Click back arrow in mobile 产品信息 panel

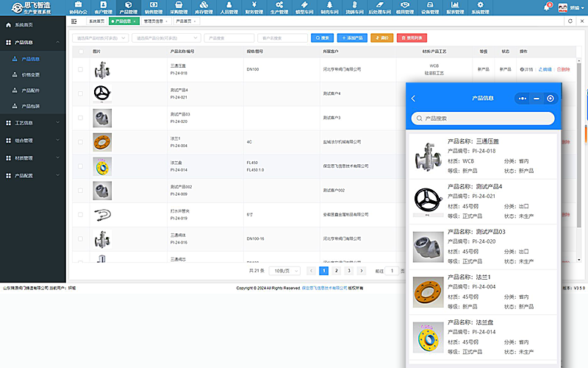click(413, 98)
